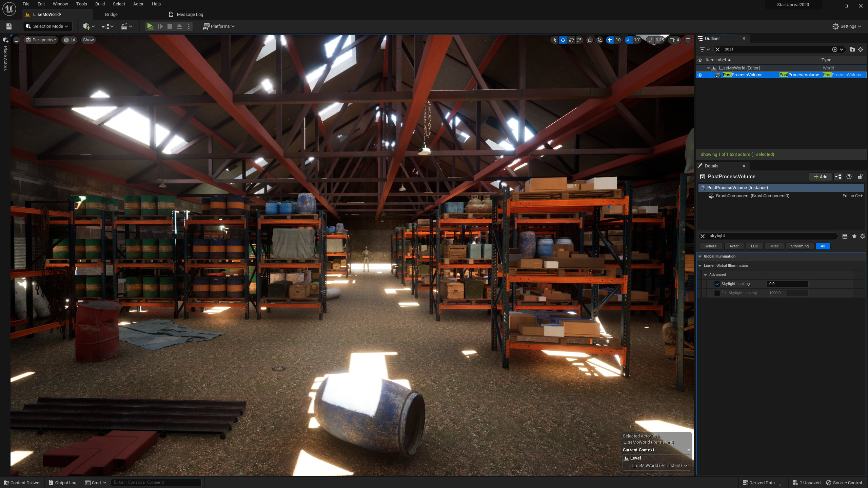Click in the console command input field
Image resolution: width=868 pixels, height=488 pixels.
click(156, 482)
